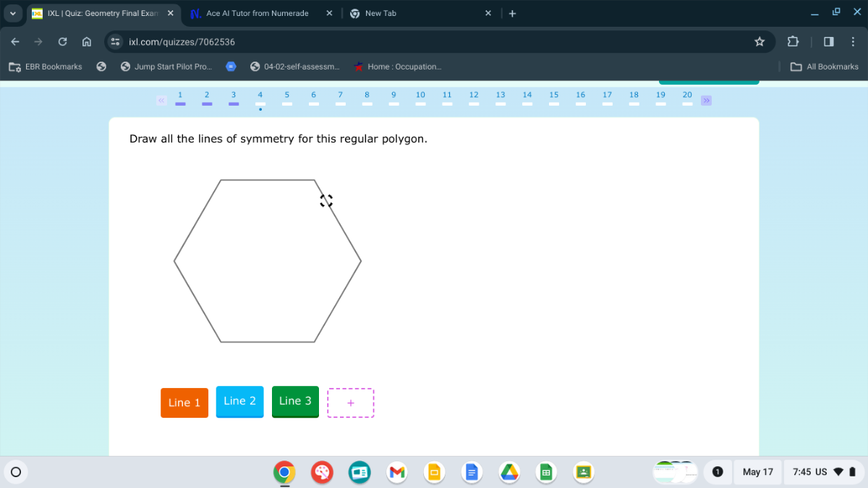The image size is (868, 488).
Task: Jump to quiz question 20
Action: (687, 95)
